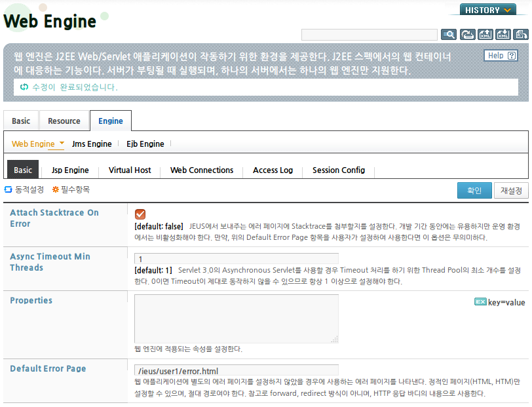Click the Attach Stacktrace On Error label
Image resolution: width=532 pixels, height=407 pixels.
54,218
